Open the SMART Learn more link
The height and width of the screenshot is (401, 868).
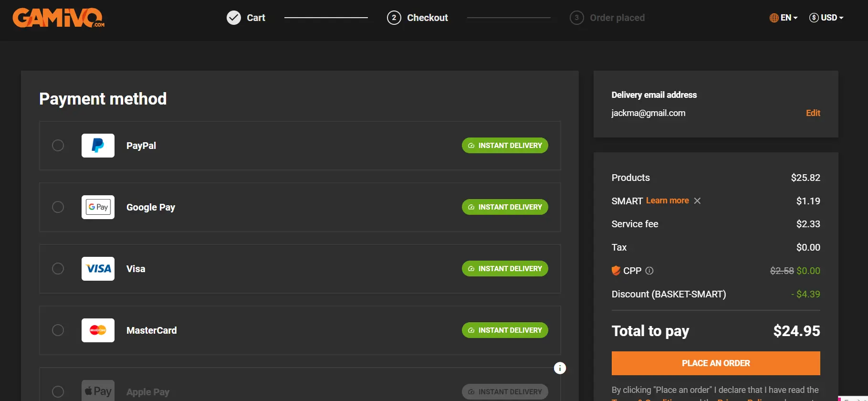(667, 200)
